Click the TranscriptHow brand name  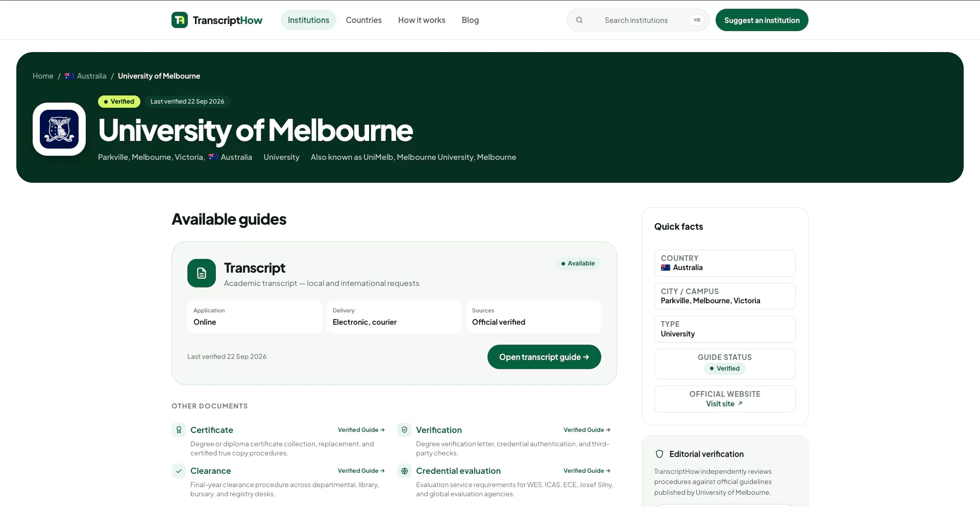pyautogui.click(x=228, y=20)
